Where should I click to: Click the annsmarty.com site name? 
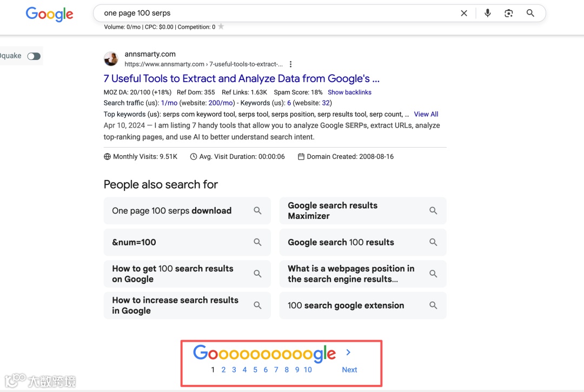(x=150, y=55)
